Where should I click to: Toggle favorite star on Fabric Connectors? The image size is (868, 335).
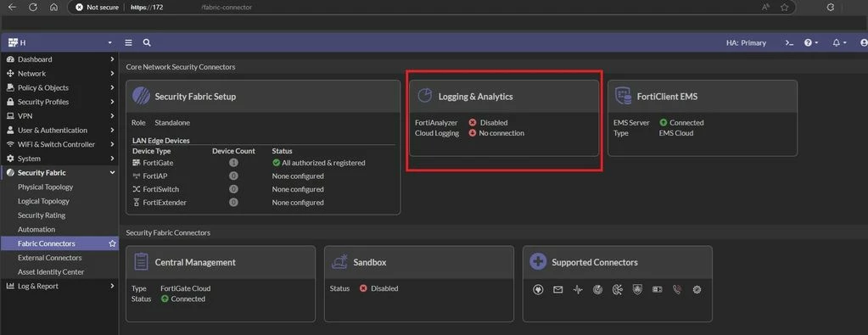click(x=112, y=243)
